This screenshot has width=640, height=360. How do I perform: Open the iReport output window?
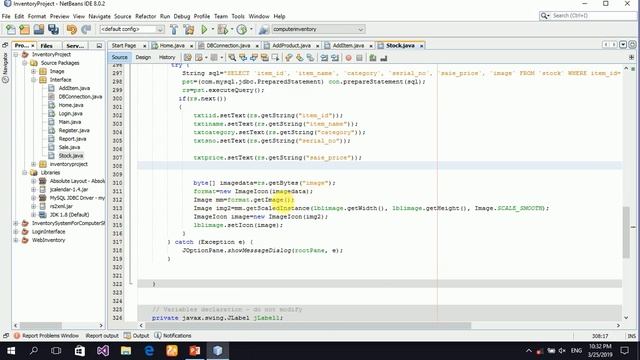click(102, 336)
